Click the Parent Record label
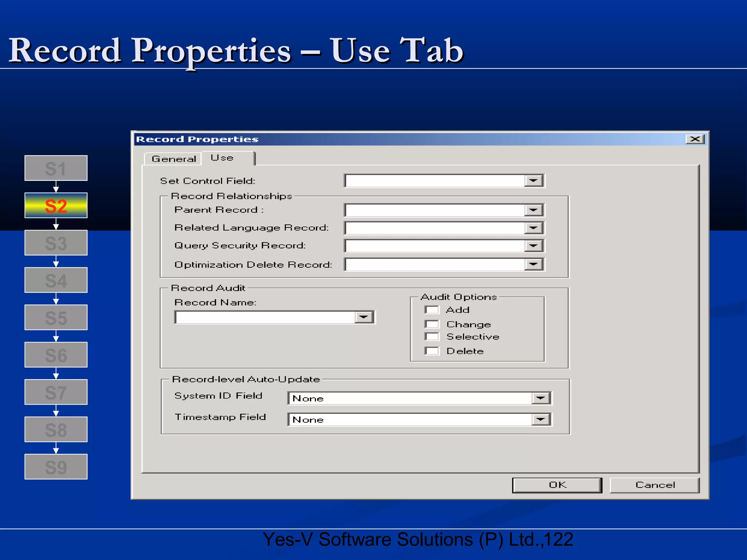747x560 pixels. tap(219, 210)
